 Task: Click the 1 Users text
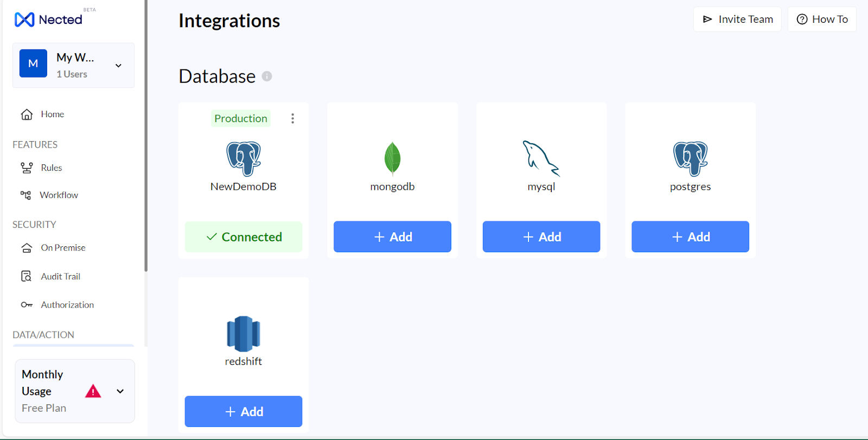pyautogui.click(x=72, y=74)
